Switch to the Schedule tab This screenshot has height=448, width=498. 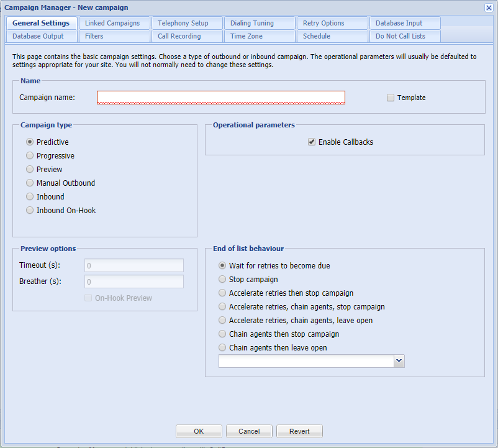332,36
